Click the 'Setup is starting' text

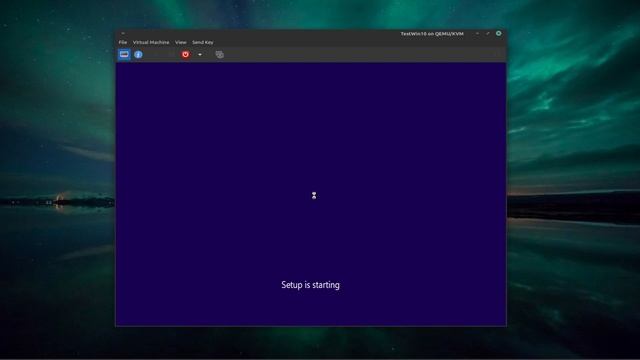click(x=310, y=285)
